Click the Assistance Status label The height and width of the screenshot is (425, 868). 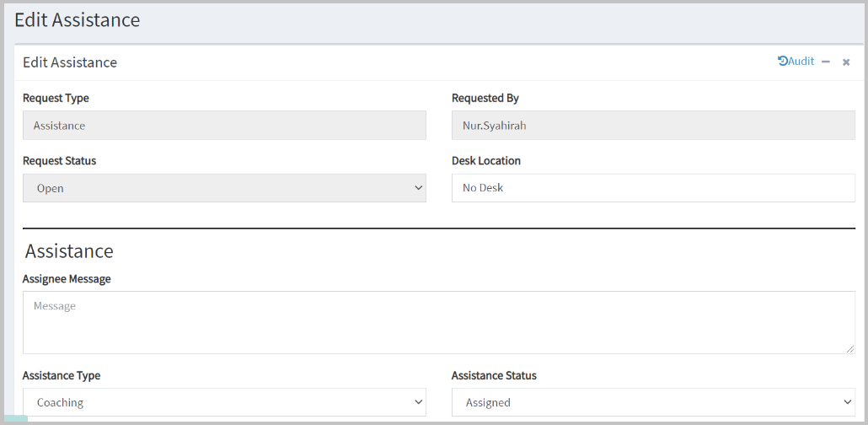point(494,375)
